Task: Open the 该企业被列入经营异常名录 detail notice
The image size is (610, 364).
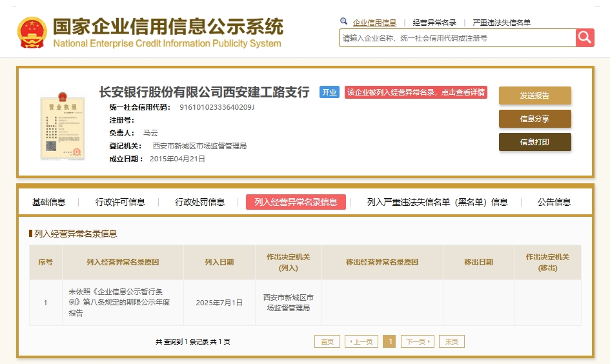Action: (x=416, y=92)
